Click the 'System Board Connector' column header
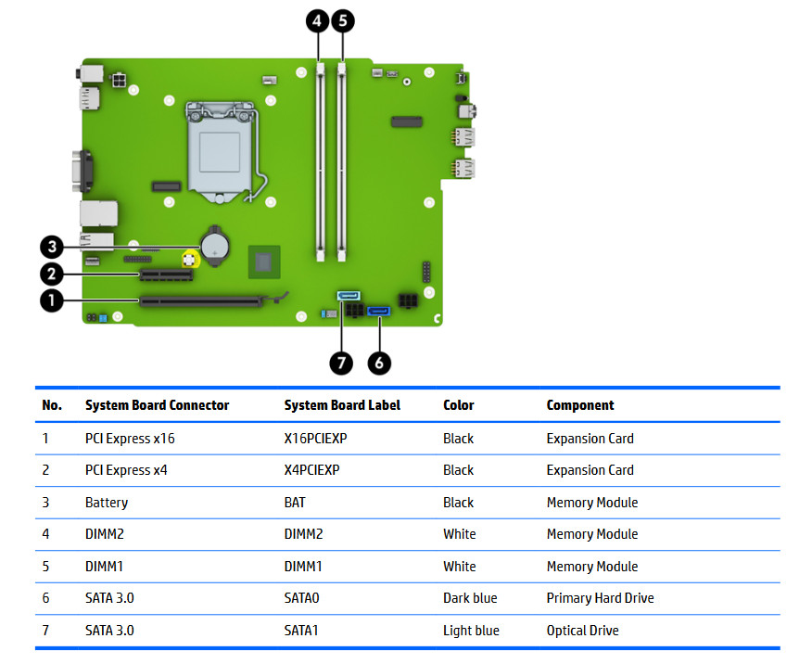The image size is (812, 664). (x=157, y=405)
